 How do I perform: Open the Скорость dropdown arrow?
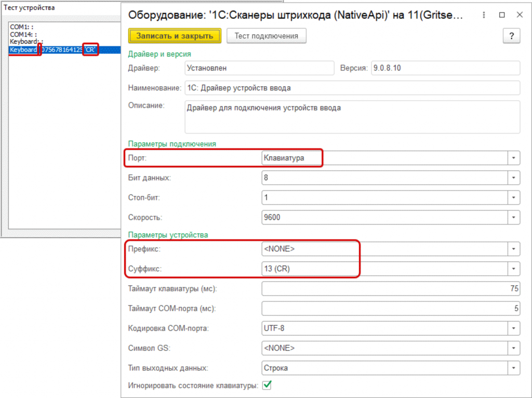(514, 217)
